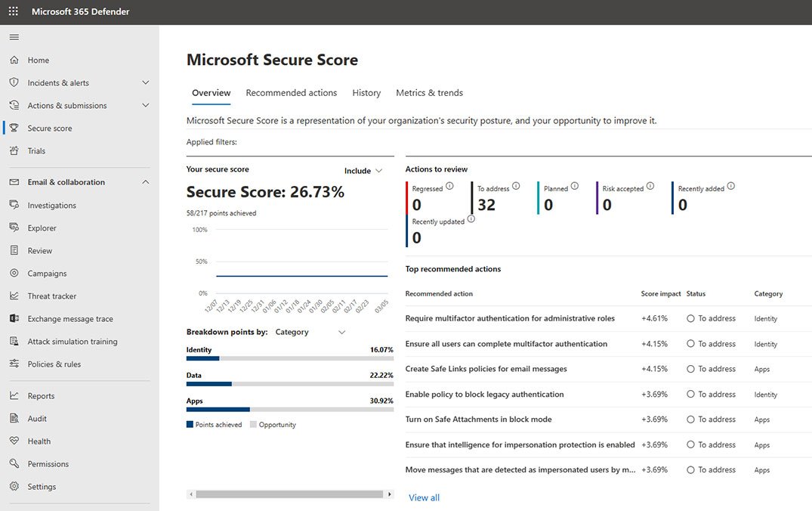This screenshot has height=511, width=812.
Task: Click the Home house icon
Action: coord(14,60)
